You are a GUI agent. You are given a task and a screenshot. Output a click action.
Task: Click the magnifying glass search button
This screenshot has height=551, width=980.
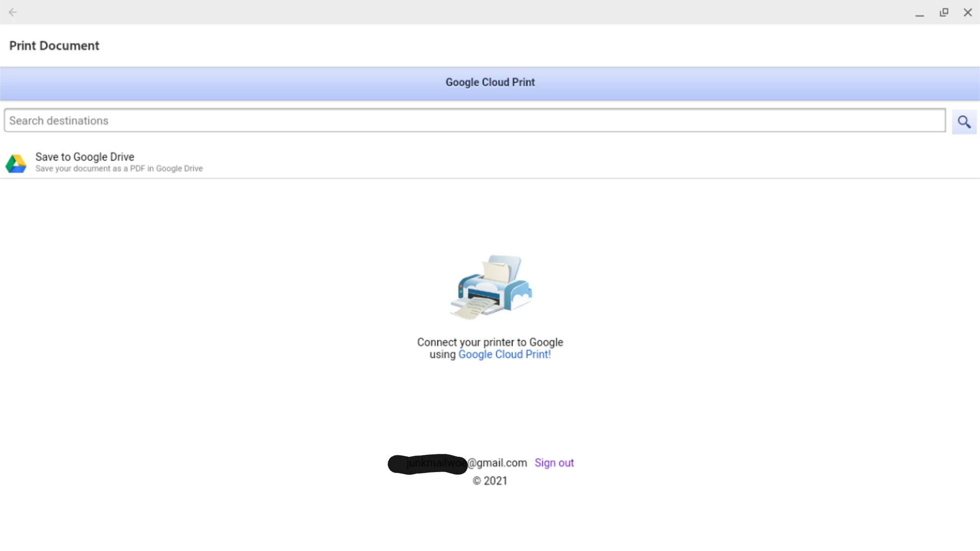click(x=964, y=122)
